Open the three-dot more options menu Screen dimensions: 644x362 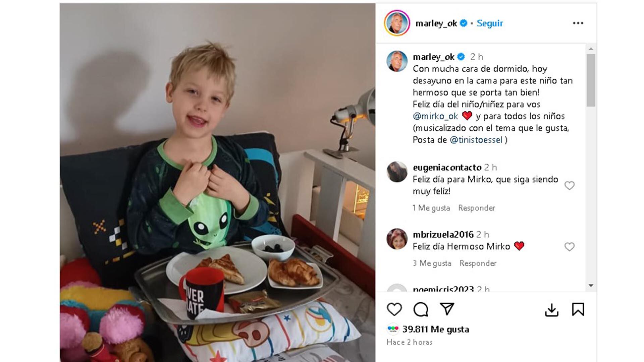(578, 23)
